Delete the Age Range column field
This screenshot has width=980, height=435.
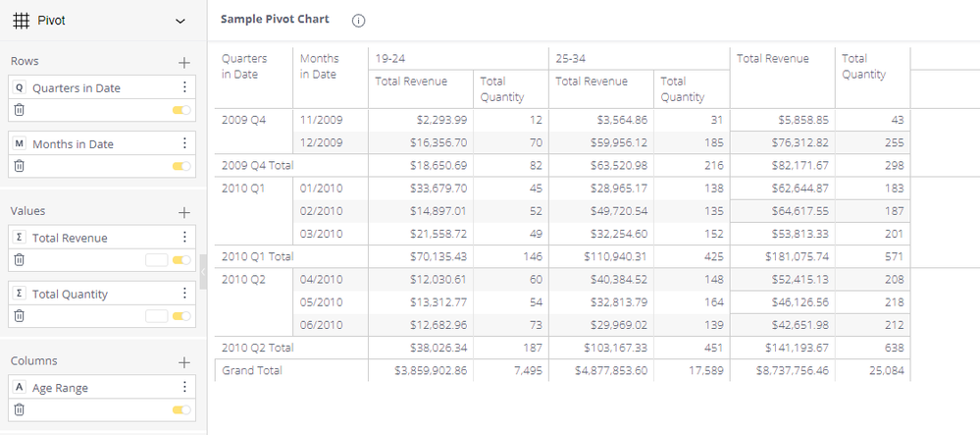coord(19,409)
